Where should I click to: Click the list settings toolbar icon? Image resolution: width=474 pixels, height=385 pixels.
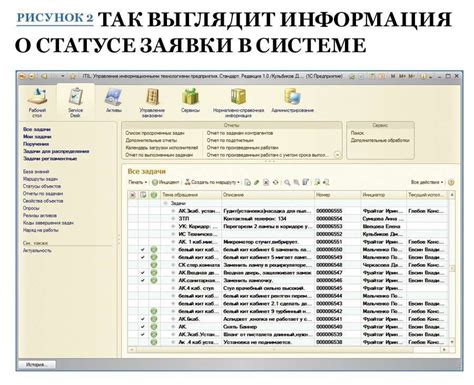coord(306,182)
